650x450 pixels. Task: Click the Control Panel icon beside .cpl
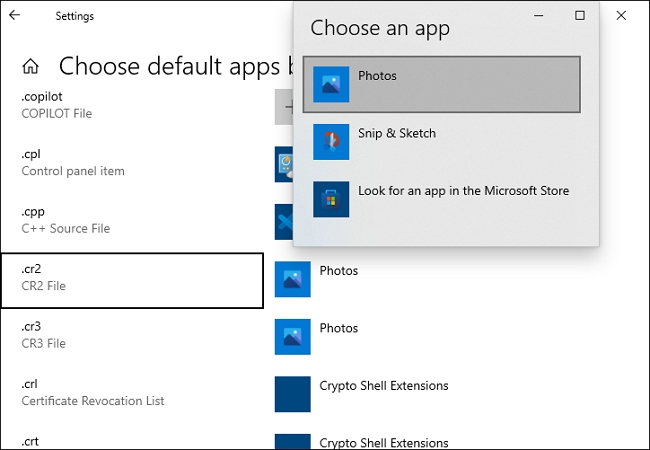click(284, 164)
